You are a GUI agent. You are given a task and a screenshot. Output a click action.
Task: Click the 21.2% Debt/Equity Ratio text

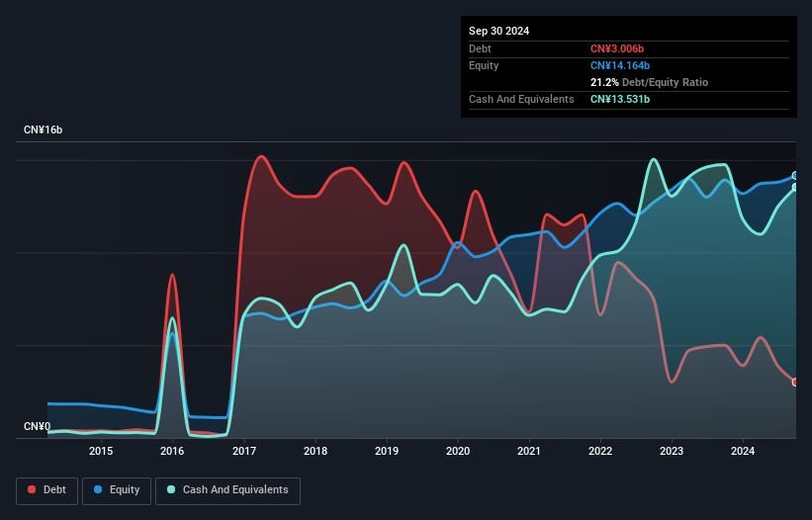coord(649,82)
